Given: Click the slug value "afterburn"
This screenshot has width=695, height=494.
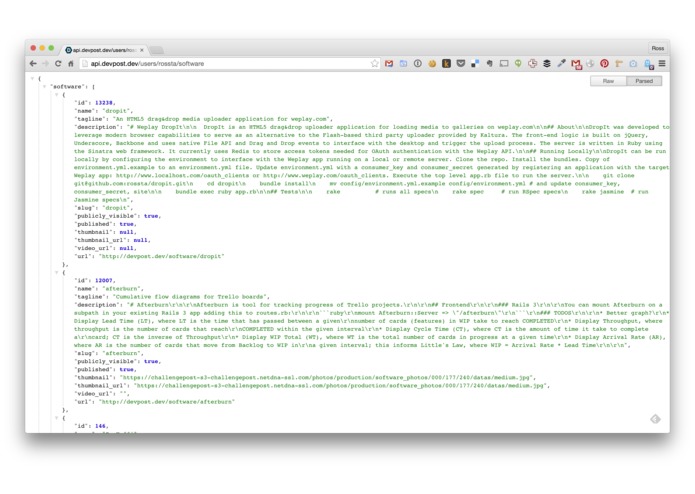Looking at the screenshot, I should 122,353.
